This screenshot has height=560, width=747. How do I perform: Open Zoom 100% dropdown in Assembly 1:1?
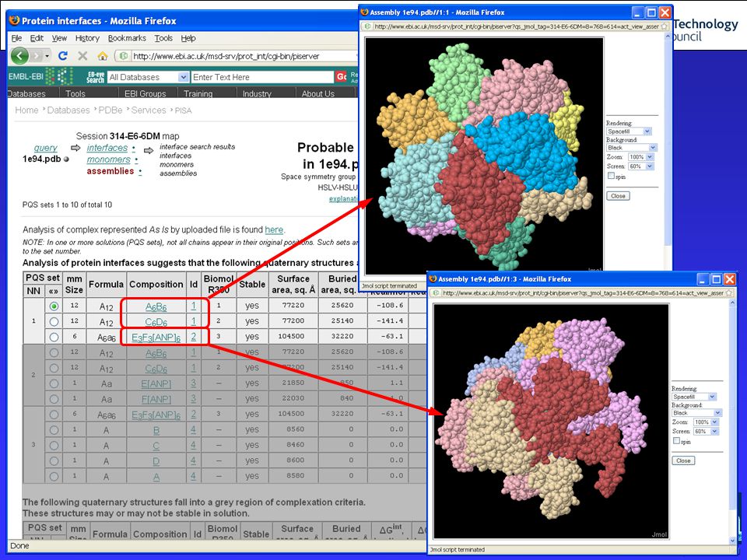coord(640,156)
